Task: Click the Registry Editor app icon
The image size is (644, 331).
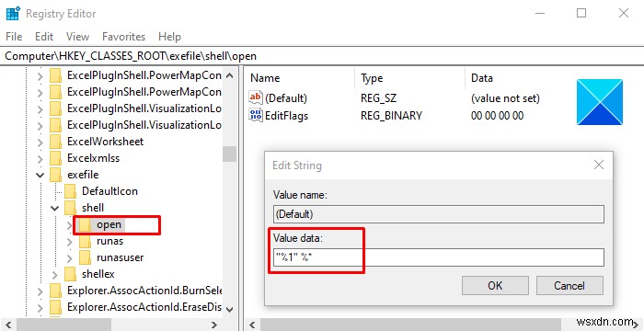Action: coord(13,13)
